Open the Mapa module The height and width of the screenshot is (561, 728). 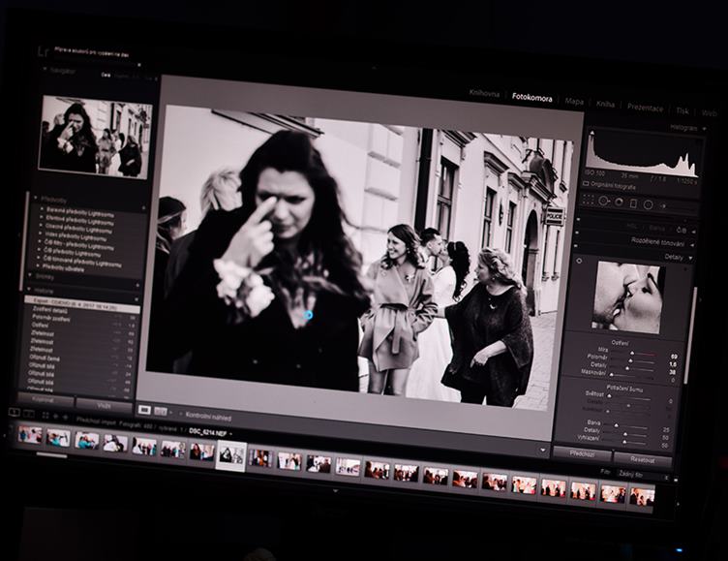[574, 102]
